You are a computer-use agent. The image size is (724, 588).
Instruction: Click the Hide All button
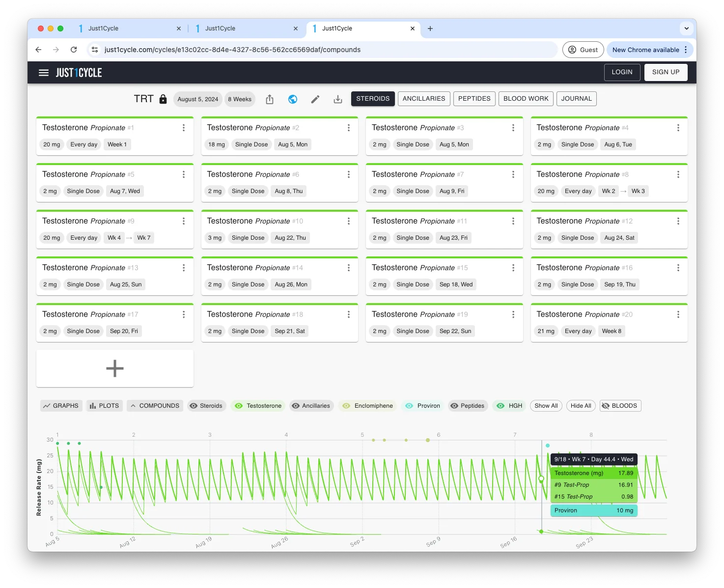pyautogui.click(x=581, y=406)
